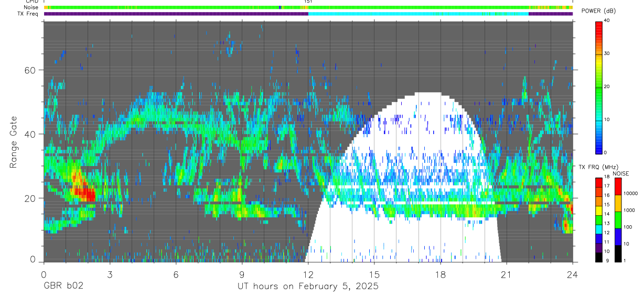This screenshot has width=644, height=297.
Task: Click the '6' tick on the UT hours axis
Action: (176, 274)
